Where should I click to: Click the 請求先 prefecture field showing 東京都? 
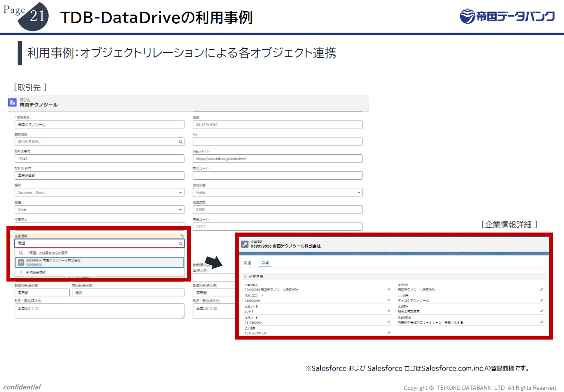coord(42,293)
